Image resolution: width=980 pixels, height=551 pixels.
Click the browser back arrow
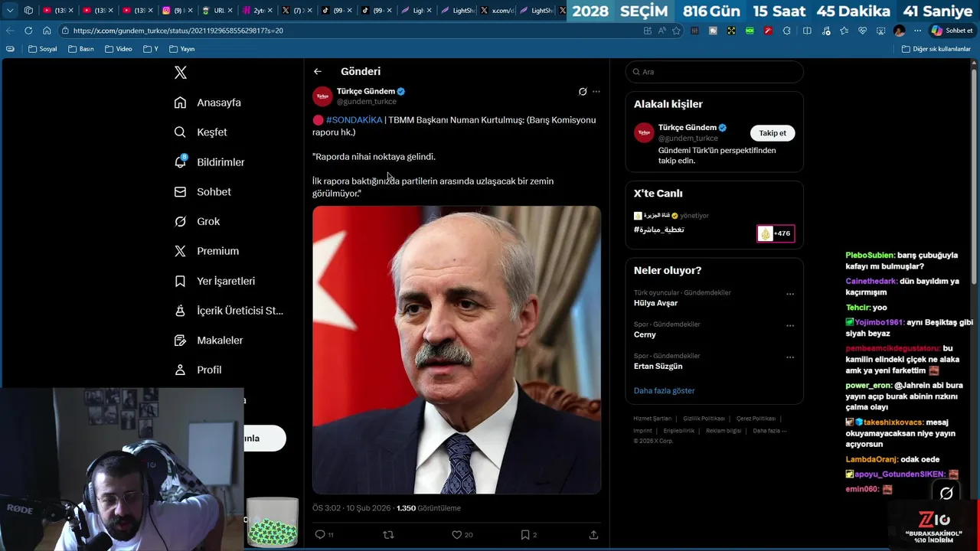click(10, 31)
